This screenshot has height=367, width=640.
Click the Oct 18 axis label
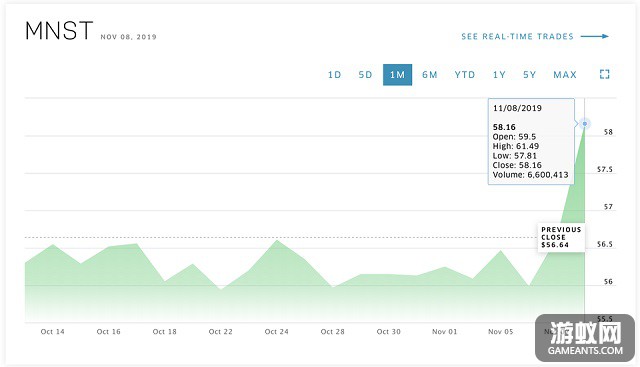click(164, 332)
